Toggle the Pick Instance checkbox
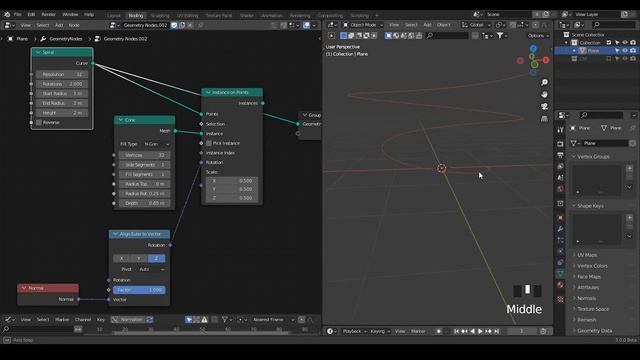 [209, 143]
